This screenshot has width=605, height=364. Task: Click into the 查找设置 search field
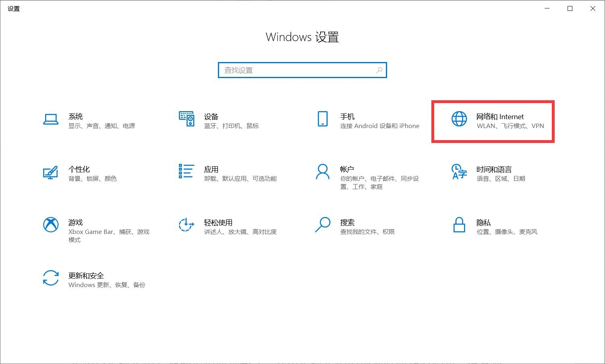(302, 70)
